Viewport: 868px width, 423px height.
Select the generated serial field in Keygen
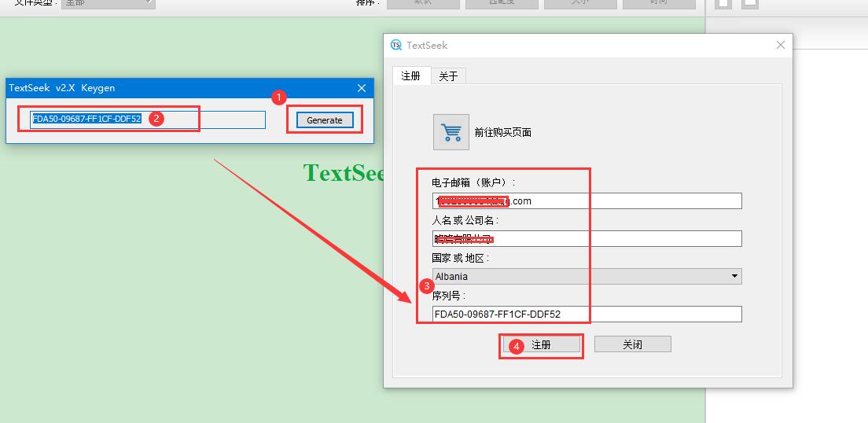pos(148,120)
